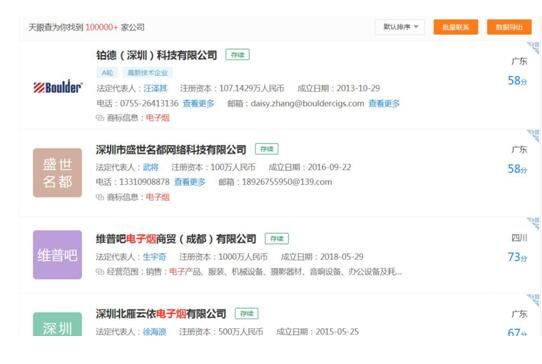Click the 四川 region label in the 维普吧 row
The width and height of the screenshot is (542, 364).
pos(520,238)
